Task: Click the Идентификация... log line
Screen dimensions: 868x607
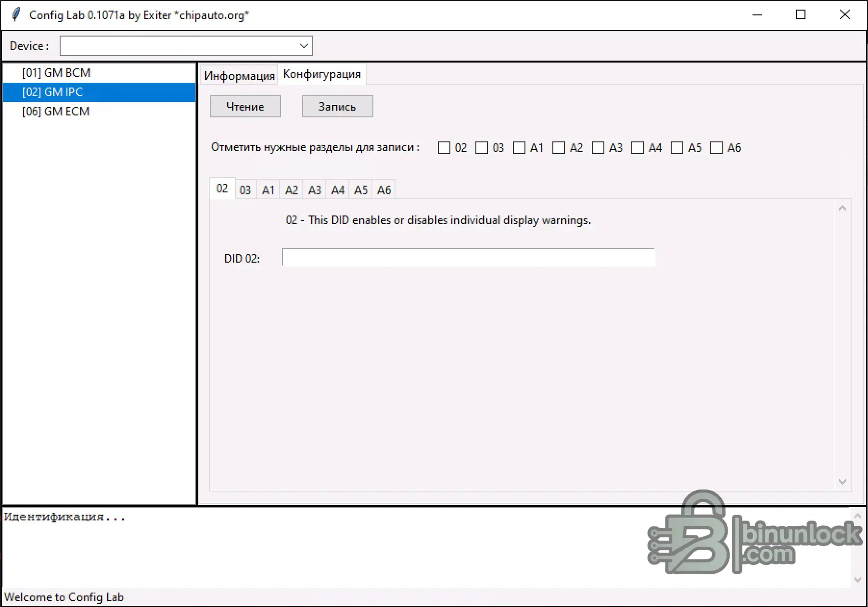Action: click(64, 517)
